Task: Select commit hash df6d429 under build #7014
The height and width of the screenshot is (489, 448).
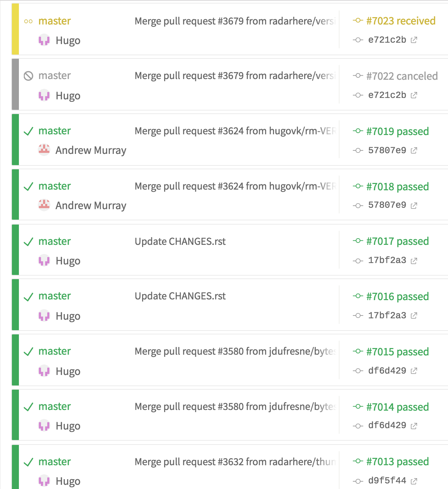Action: pyautogui.click(x=387, y=425)
